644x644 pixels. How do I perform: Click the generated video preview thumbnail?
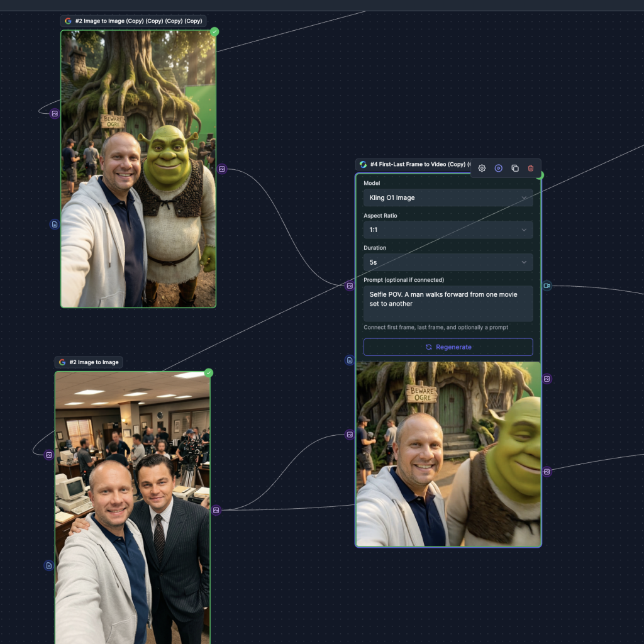[x=448, y=453]
